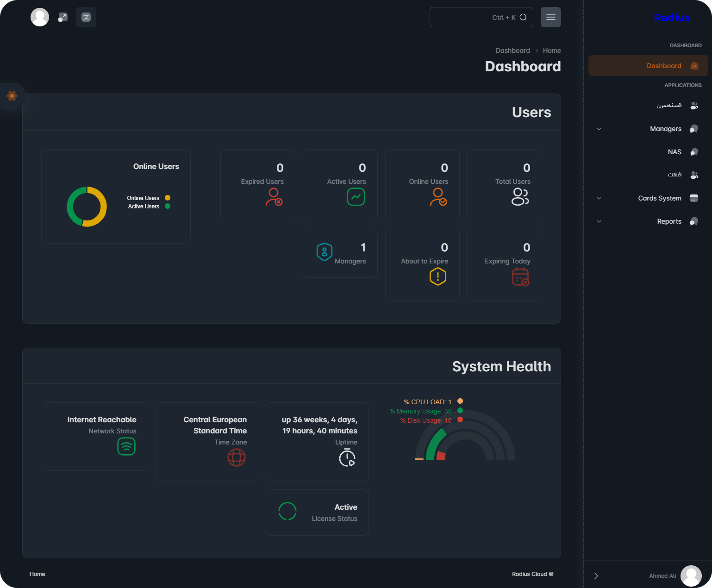The height and width of the screenshot is (588, 712).
Task: Click the Expired Users icon
Action: point(274,197)
